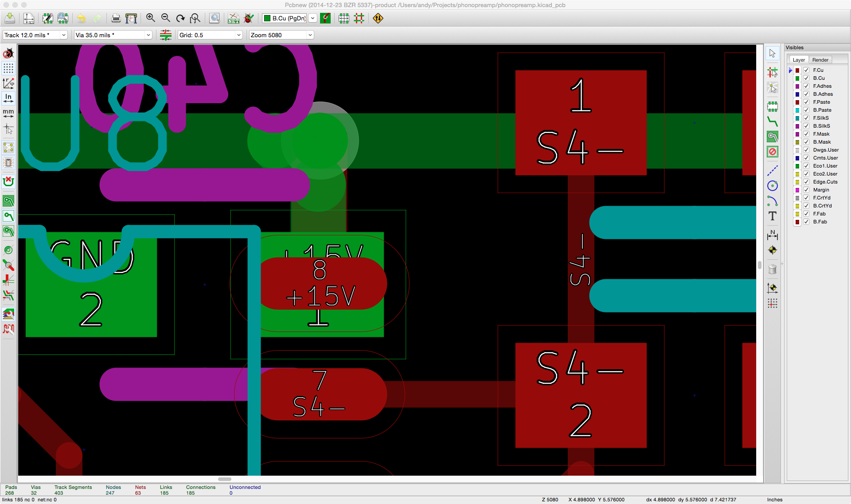The image size is (851, 504).
Task: Uncheck the B.Cu layer checkbox
Action: click(806, 78)
